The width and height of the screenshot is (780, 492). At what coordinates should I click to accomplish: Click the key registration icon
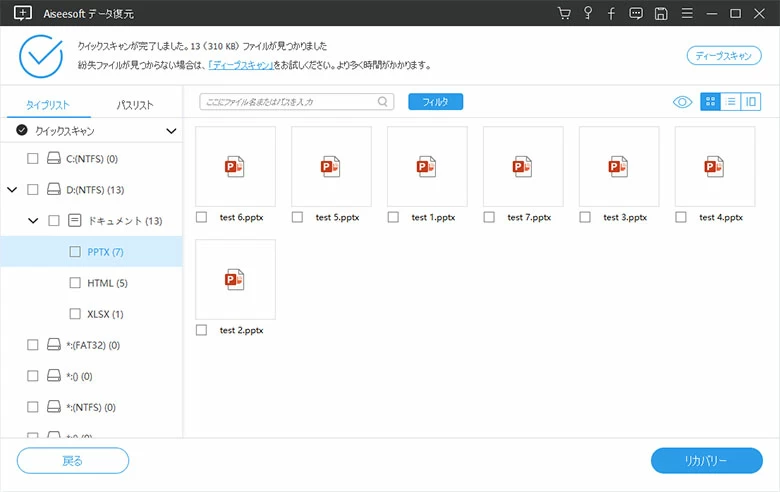[589, 13]
